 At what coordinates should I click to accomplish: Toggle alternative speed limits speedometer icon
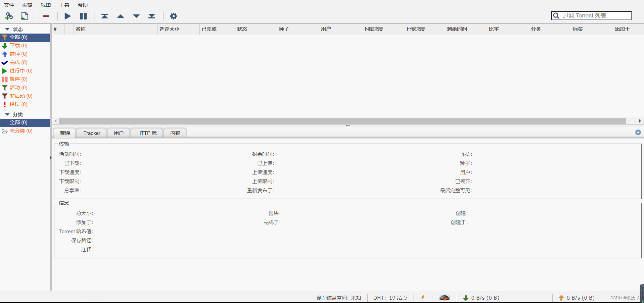[x=445, y=298]
